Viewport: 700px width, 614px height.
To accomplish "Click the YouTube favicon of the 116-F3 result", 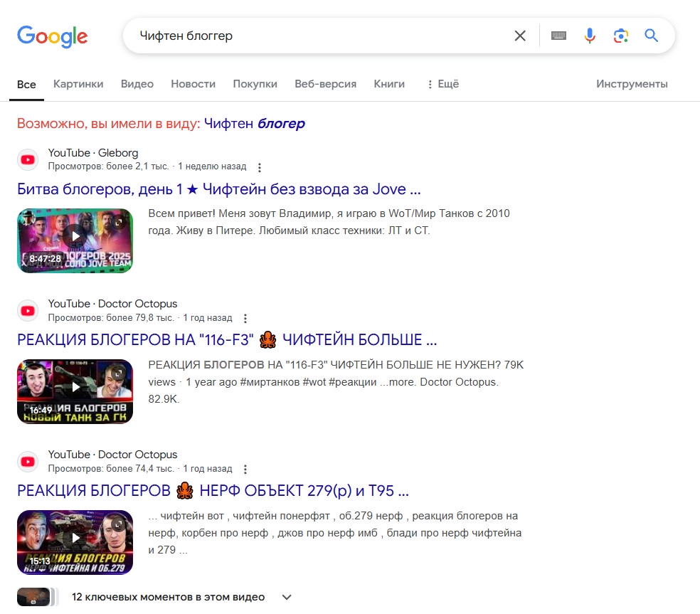I will (28, 310).
